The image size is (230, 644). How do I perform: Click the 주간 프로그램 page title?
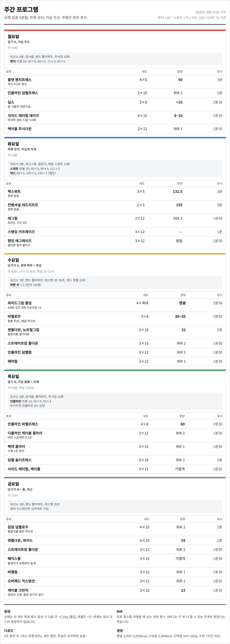click(21, 9)
